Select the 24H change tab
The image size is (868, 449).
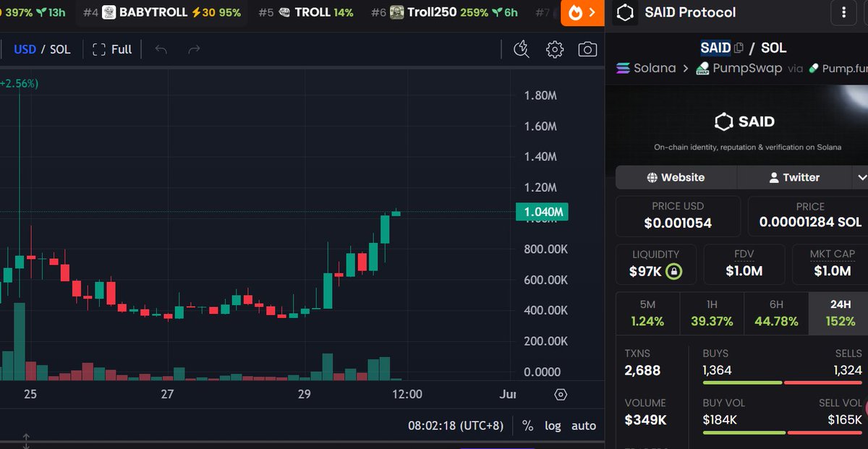click(x=838, y=314)
